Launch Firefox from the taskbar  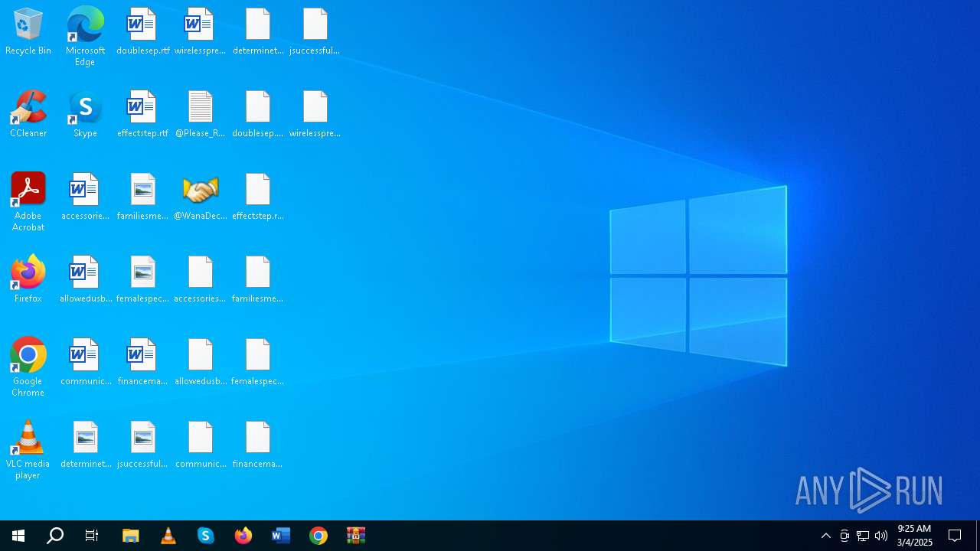point(243,536)
